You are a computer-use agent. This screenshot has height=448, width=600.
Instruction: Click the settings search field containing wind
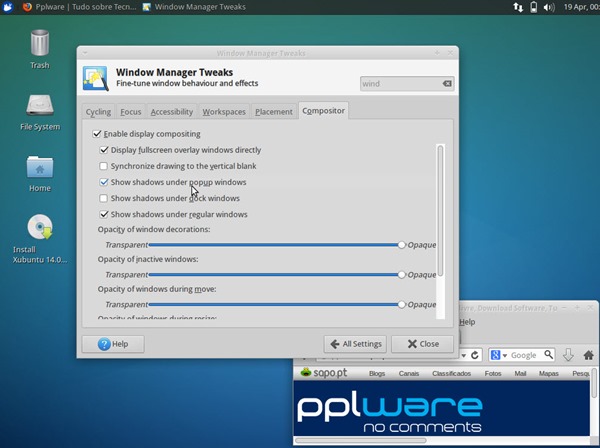407,83
